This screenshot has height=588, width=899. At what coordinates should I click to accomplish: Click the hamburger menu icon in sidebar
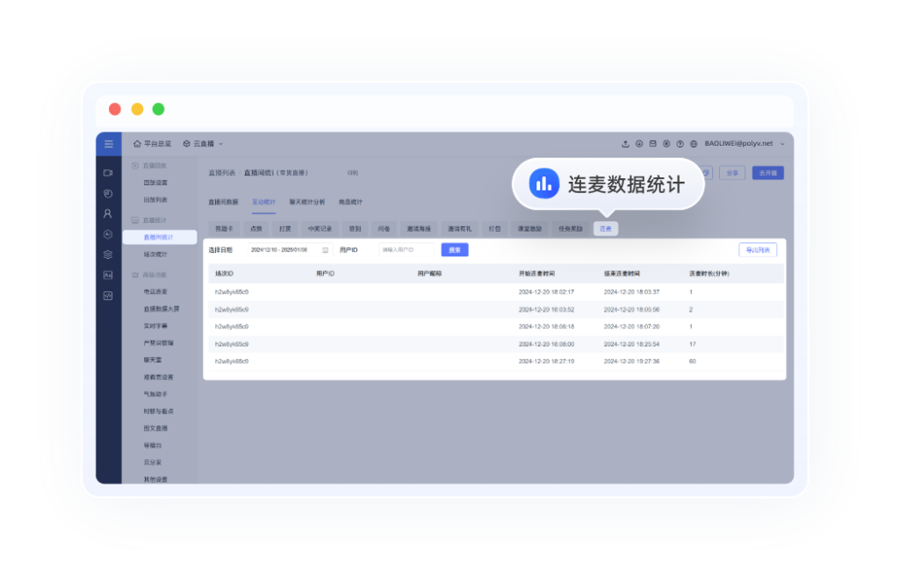pos(108,144)
